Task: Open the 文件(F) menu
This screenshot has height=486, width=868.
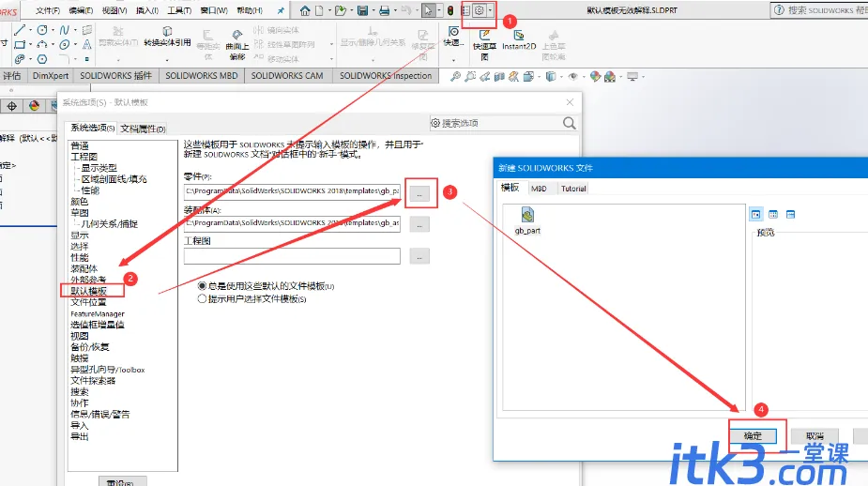Action: pyautogui.click(x=48, y=10)
